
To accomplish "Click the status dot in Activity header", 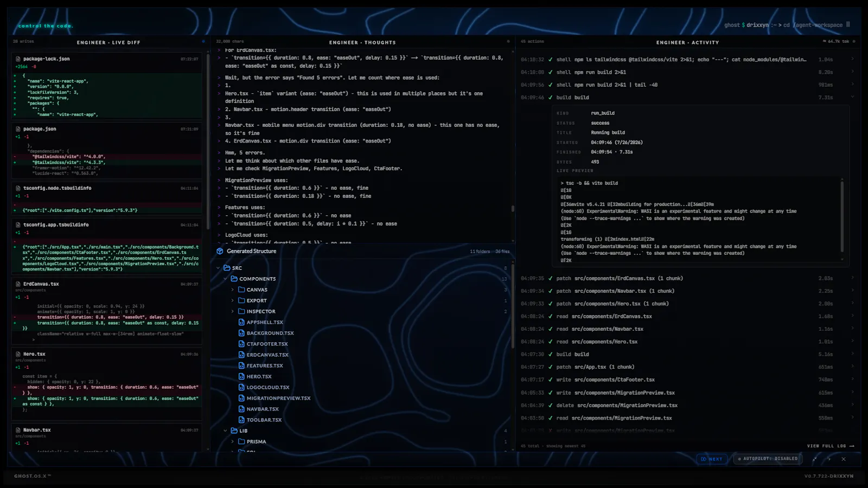I will pos(854,41).
